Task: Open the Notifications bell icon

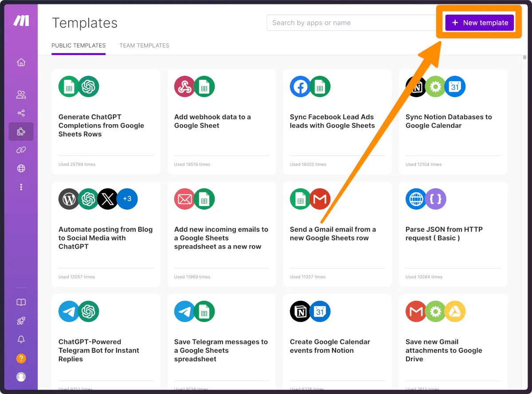Action: pos(21,339)
